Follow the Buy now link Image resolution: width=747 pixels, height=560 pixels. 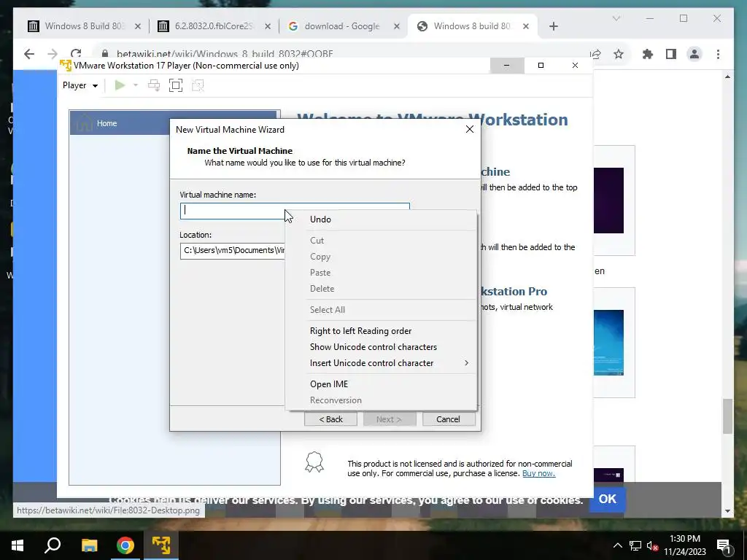coord(539,473)
